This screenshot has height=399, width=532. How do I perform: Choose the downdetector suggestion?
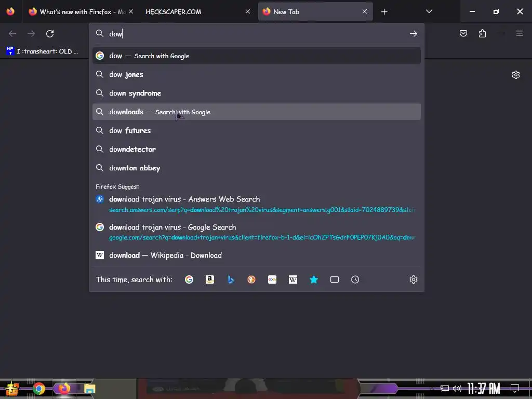tap(257, 149)
